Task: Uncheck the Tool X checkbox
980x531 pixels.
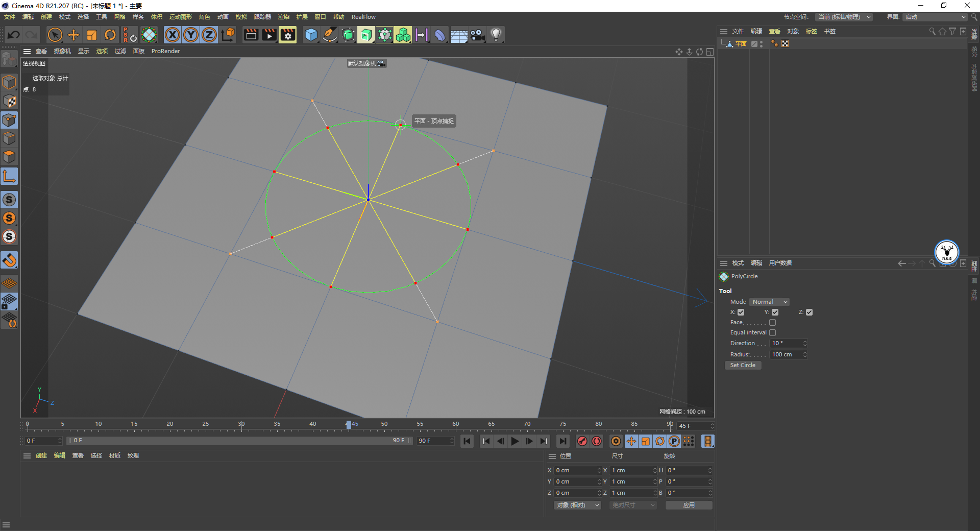Action: (x=741, y=312)
